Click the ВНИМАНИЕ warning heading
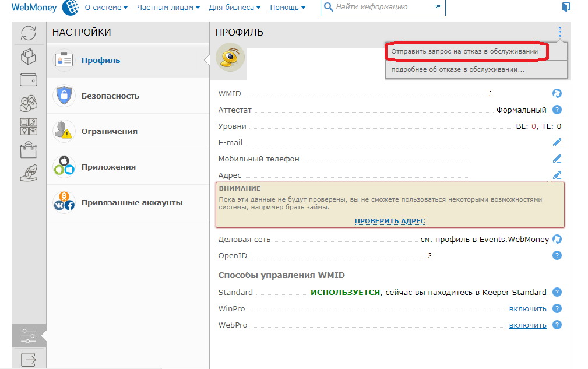588x369 pixels. click(x=240, y=188)
